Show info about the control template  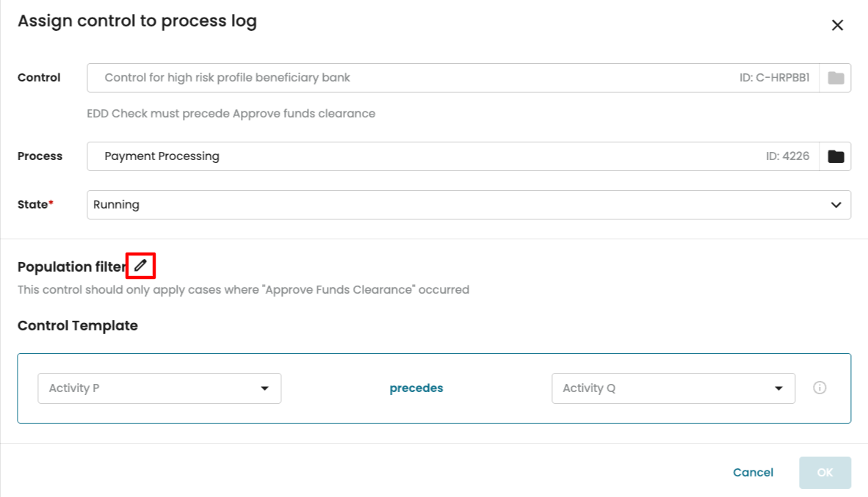tap(820, 388)
